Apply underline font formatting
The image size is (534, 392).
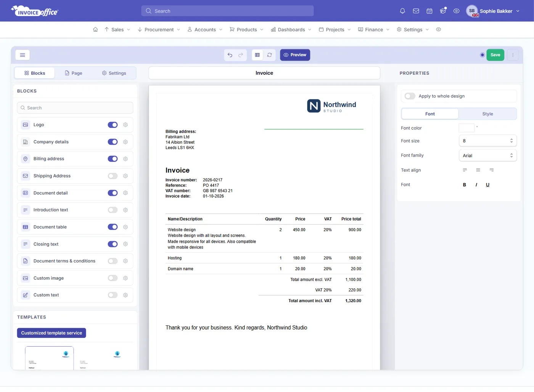pos(488,185)
